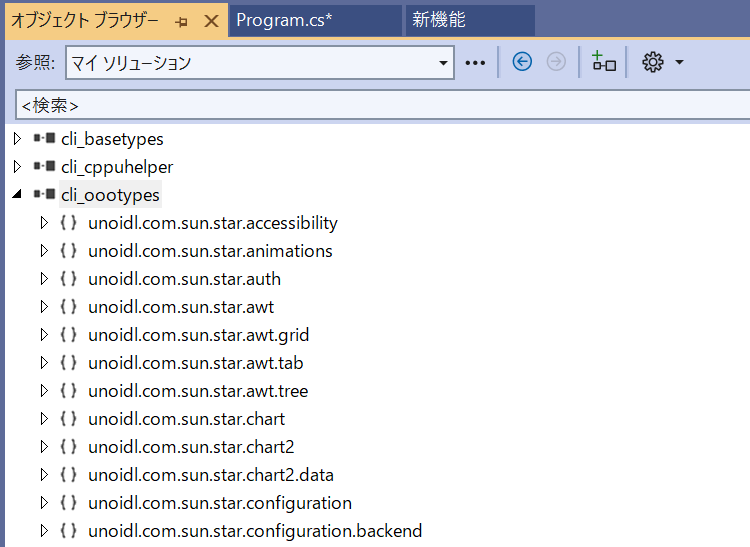
Task: Click the ellipsis edit custom component set button
Action: pyautogui.click(x=476, y=63)
